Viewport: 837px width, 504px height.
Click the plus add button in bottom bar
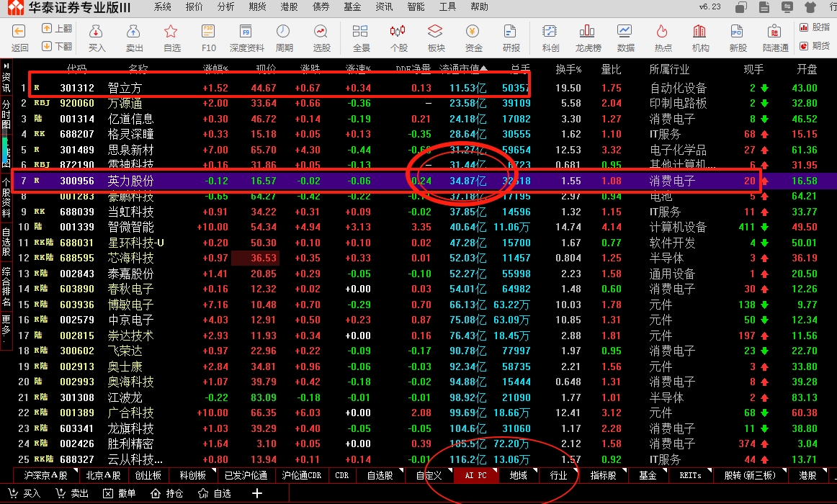[x=256, y=493]
